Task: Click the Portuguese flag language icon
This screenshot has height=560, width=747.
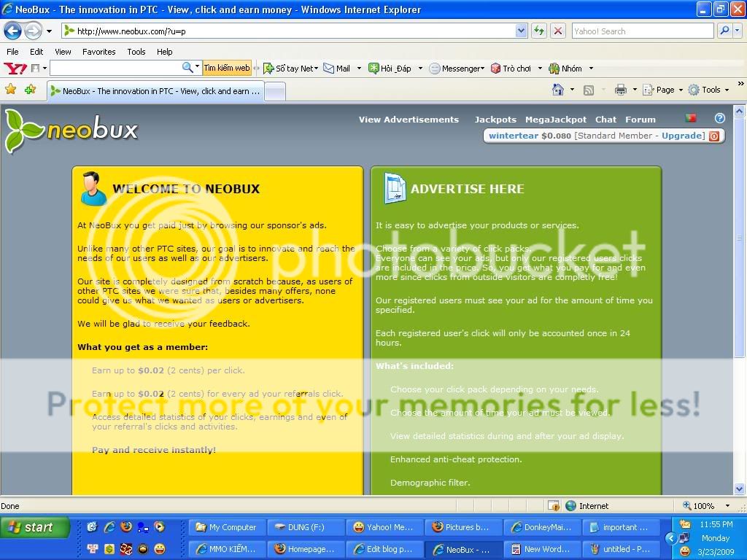Action: tap(690, 117)
